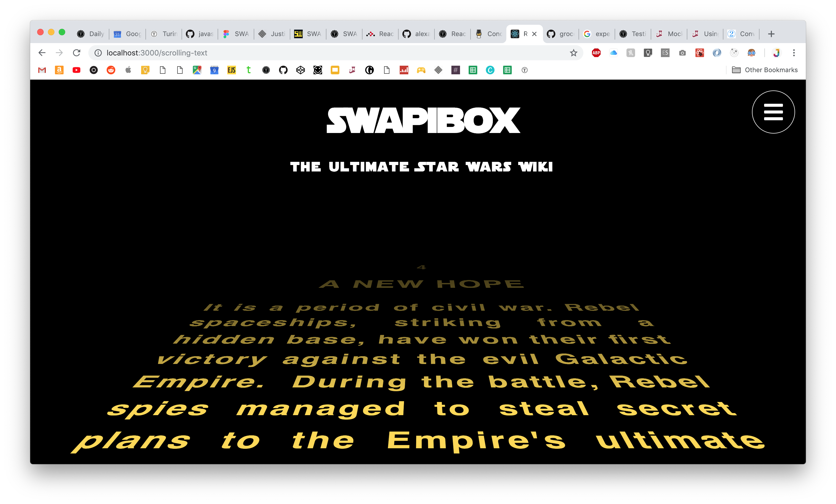Open the red bar chart bookmark
This screenshot has height=504, width=836.
click(x=404, y=70)
